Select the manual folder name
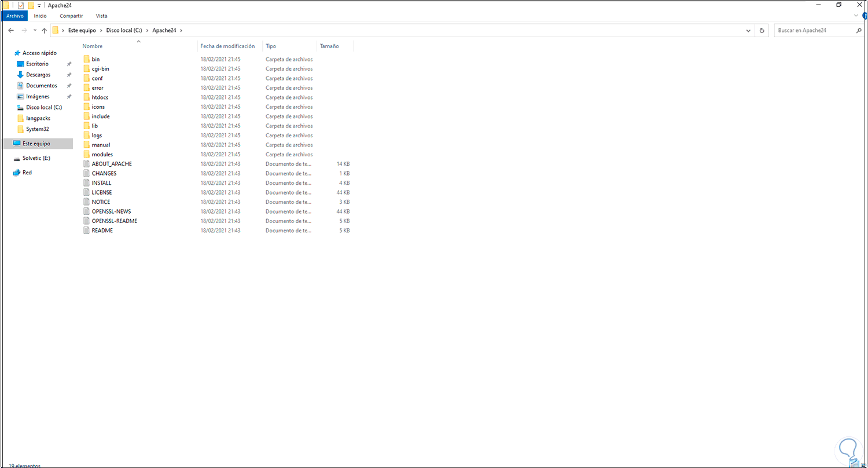 101,145
